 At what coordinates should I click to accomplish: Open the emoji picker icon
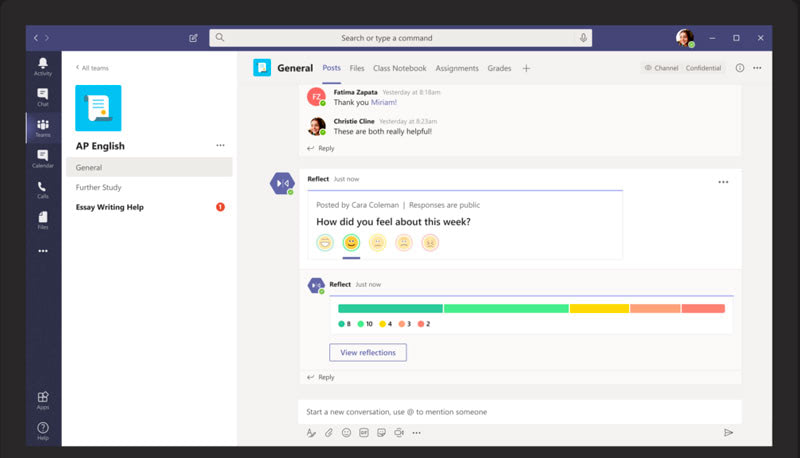click(x=346, y=433)
